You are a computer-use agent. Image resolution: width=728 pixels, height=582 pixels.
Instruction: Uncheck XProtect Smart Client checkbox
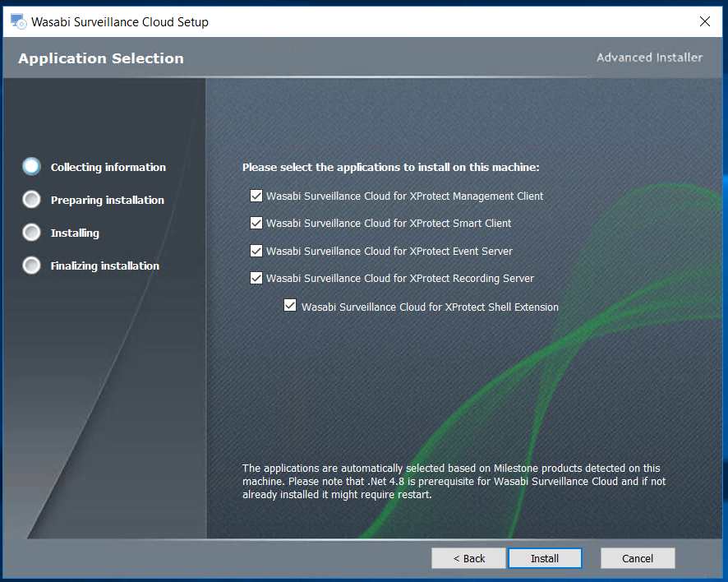(x=256, y=223)
